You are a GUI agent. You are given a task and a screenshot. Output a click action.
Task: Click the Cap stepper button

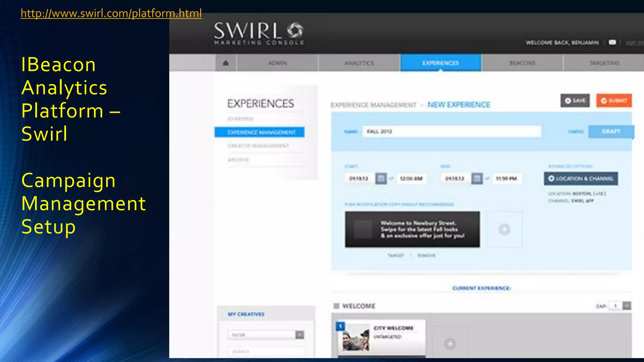tap(627, 306)
